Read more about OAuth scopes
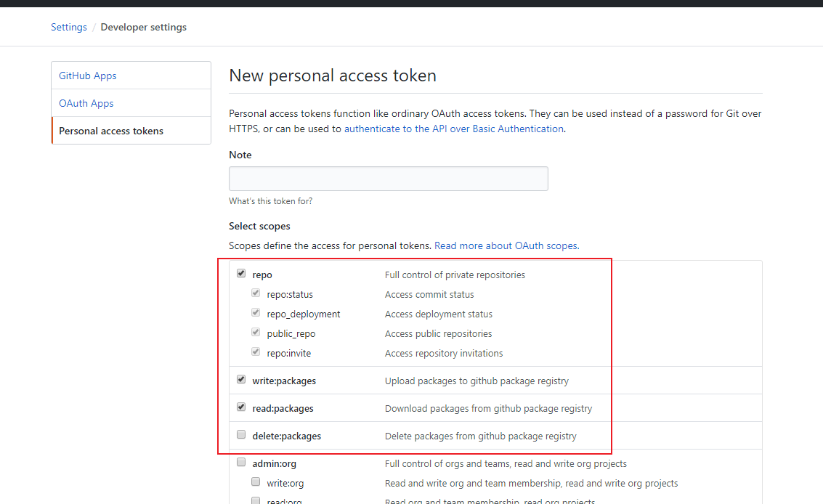 click(506, 245)
